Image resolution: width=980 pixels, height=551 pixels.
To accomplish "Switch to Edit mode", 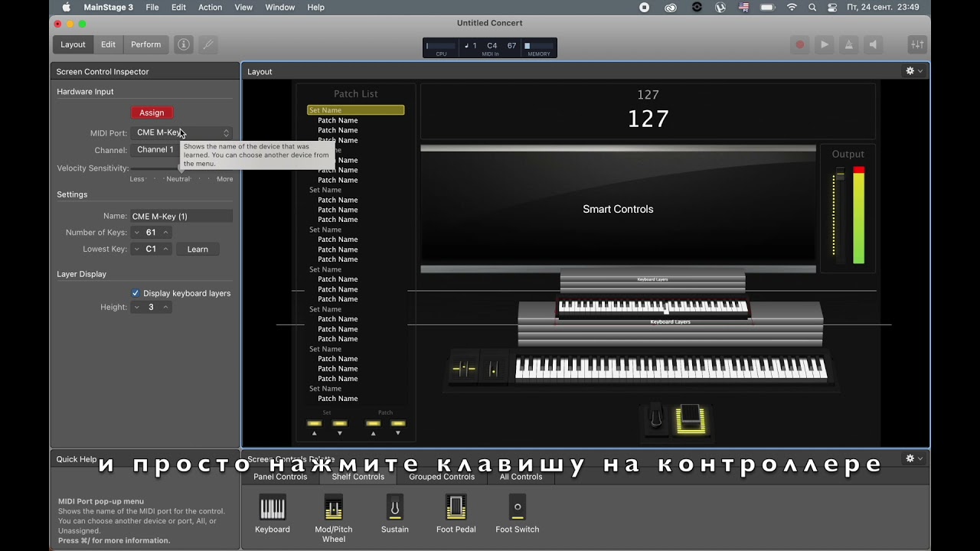I will [x=109, y=44].
